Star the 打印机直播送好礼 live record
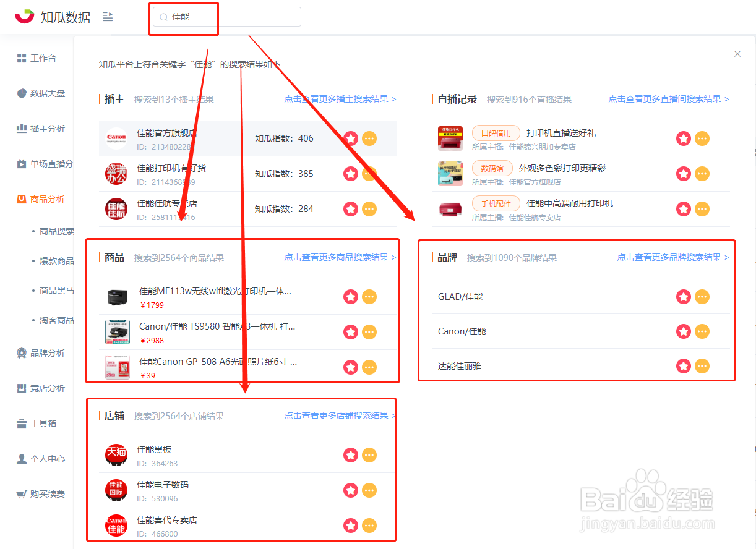This screenshot has width=756, height=549. click(x=684, y=138)
